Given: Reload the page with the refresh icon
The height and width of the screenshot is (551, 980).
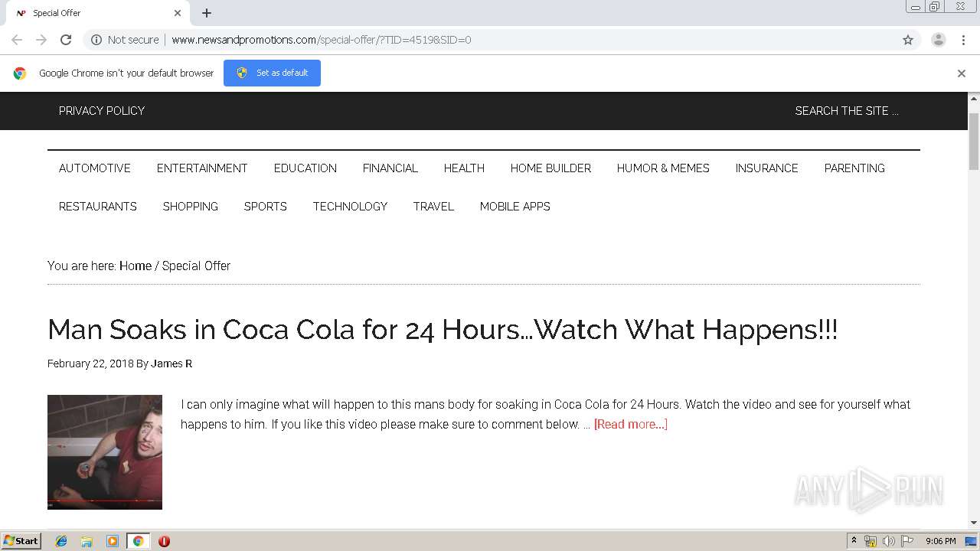Looking at the screenshot, I should (x=66, y=40).
